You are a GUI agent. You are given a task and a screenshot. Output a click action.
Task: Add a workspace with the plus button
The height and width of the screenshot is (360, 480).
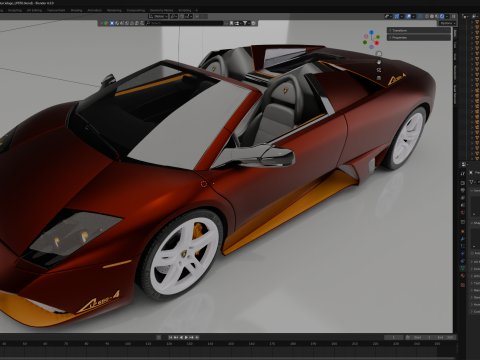coord(197,10)
